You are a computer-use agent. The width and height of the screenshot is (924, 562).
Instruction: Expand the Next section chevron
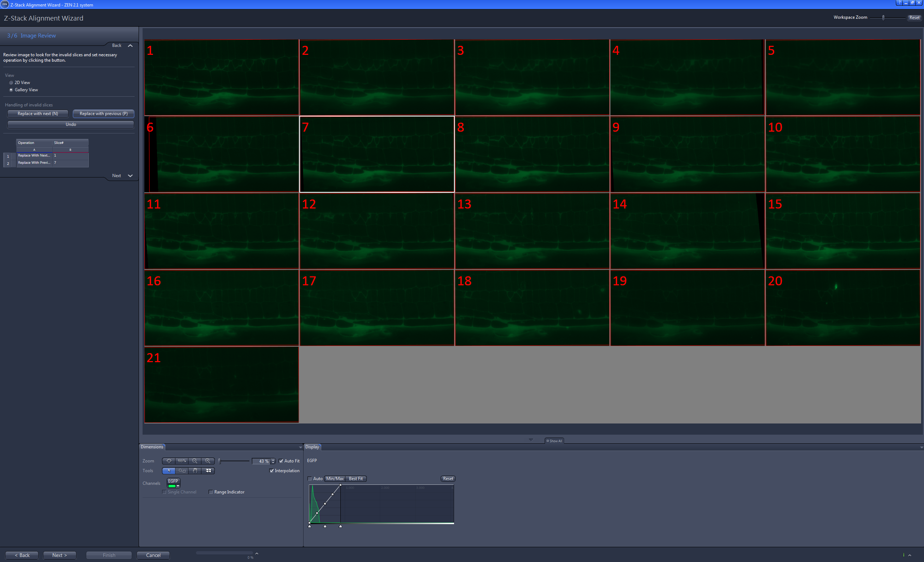[x=130, y=175]
